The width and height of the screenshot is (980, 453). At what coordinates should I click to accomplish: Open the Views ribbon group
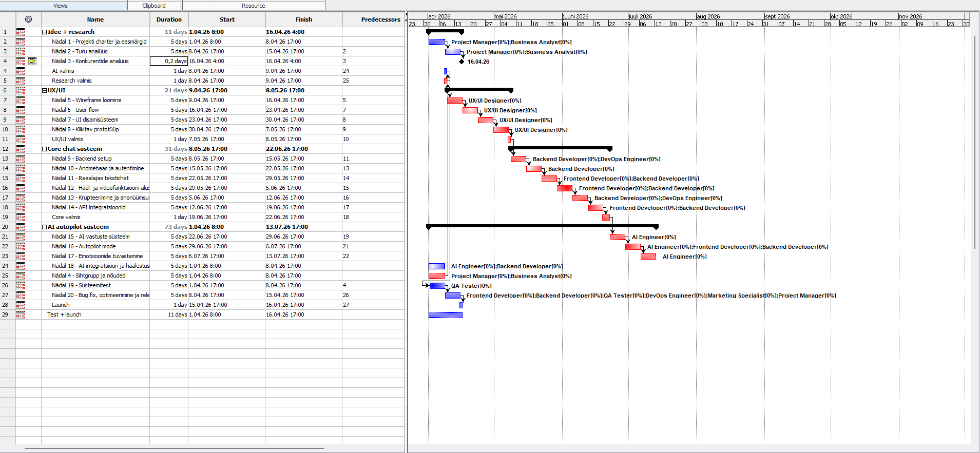coord(61,6)
